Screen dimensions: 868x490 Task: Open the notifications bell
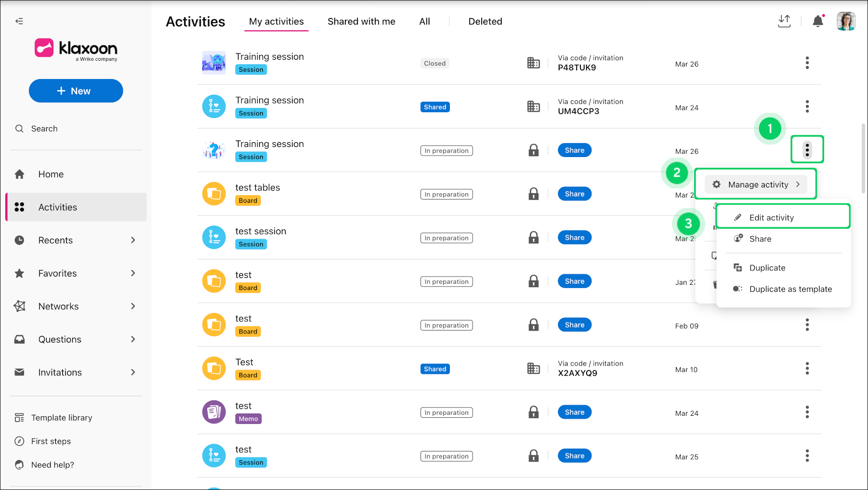click(818, 21)
